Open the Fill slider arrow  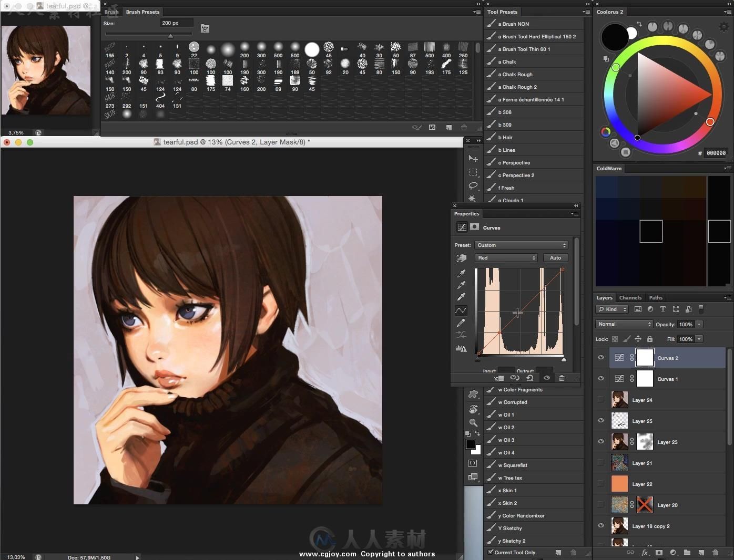click(699, 339)
